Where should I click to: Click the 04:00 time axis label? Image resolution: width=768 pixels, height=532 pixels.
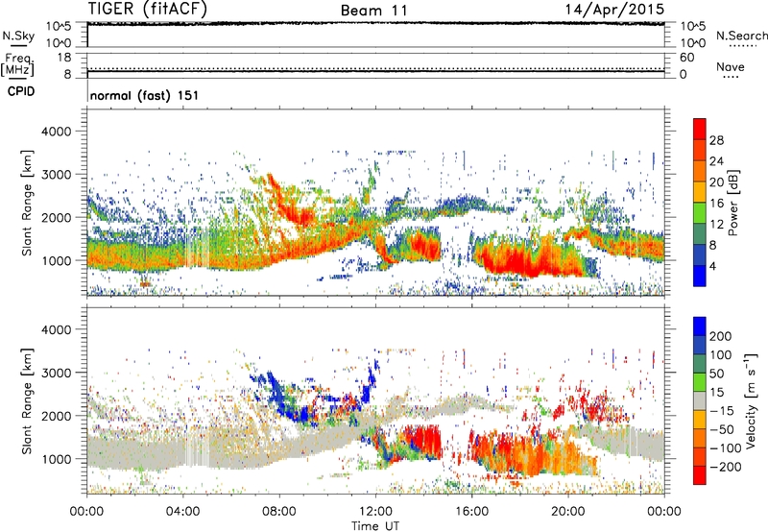tap(182, 512)
